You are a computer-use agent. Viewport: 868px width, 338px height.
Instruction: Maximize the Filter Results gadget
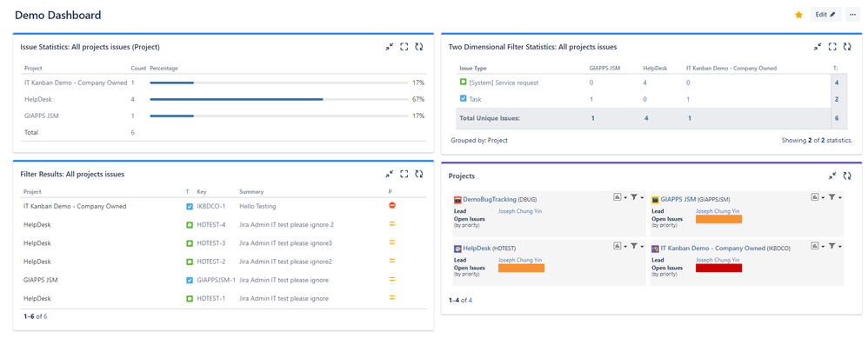(404, 174)
